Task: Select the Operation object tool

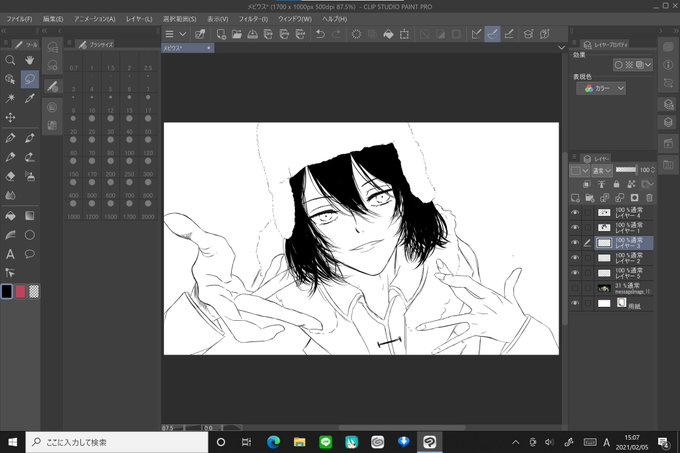Action: tap(10, 79)
